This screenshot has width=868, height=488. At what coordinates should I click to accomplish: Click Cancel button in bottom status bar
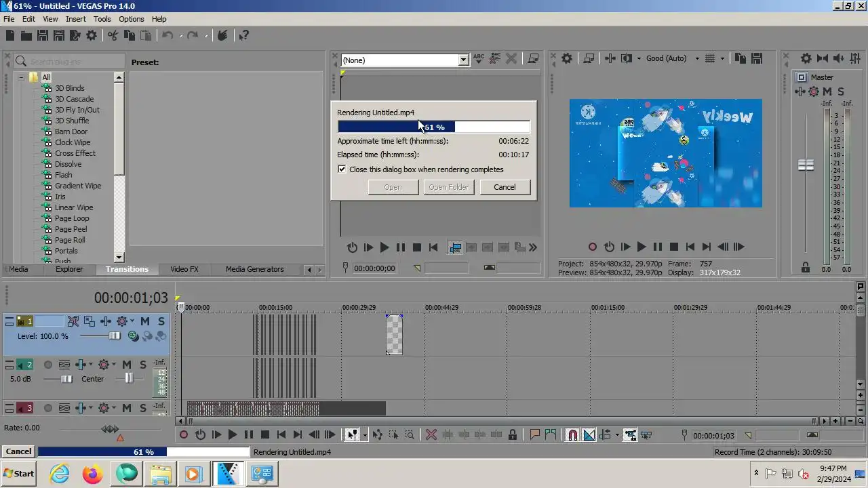(x=18, y=451)
